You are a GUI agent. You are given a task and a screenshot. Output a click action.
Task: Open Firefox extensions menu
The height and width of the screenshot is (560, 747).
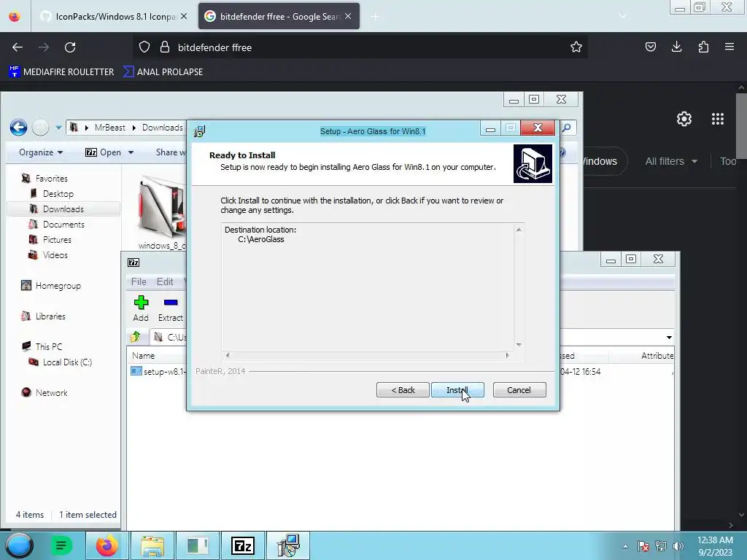[x=703, y=47]
